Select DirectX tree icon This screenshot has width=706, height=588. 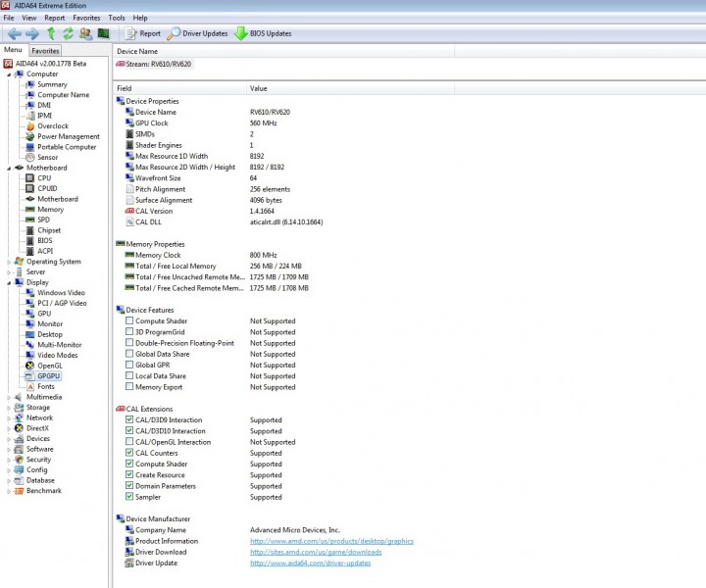pos(19,428)
